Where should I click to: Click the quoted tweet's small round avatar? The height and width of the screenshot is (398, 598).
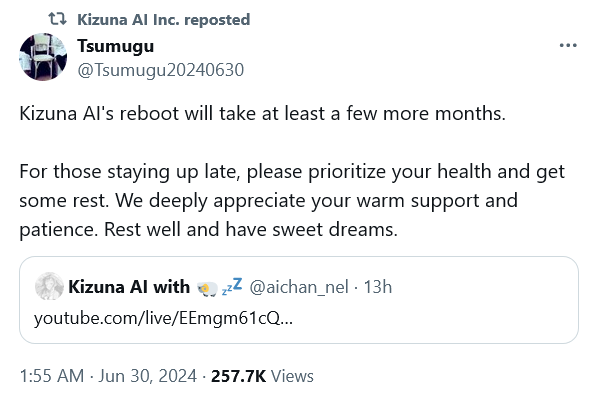tap(49, 286)
